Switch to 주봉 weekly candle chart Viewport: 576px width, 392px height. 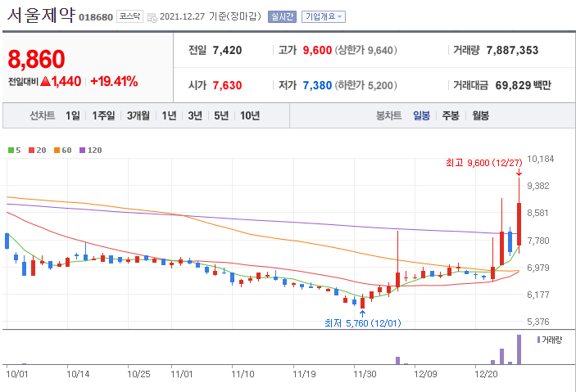[451, 115]
